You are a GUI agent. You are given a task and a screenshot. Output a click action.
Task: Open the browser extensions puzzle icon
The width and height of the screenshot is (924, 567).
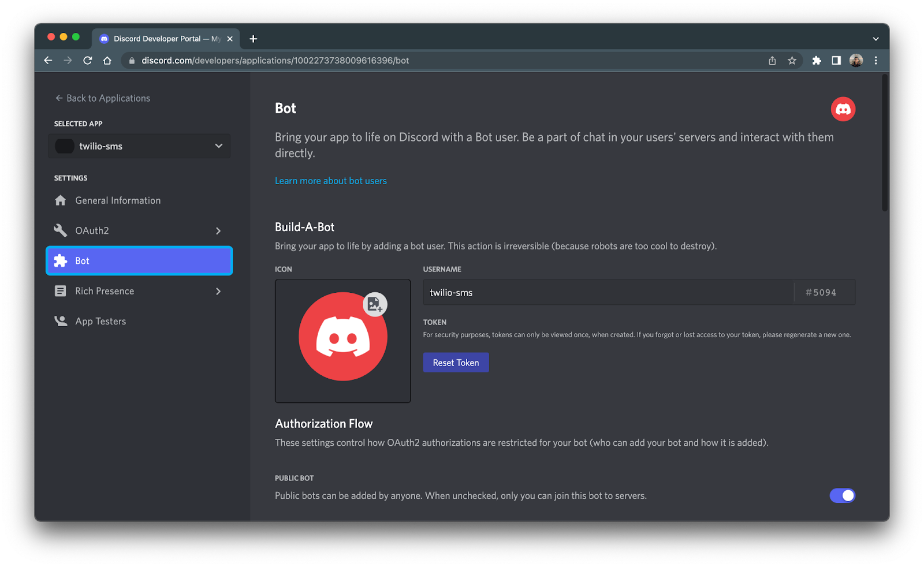coord(817,61)
